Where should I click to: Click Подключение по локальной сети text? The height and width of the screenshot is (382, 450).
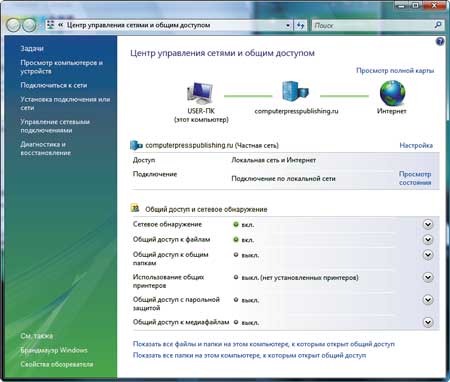click(x=283, y=179)
